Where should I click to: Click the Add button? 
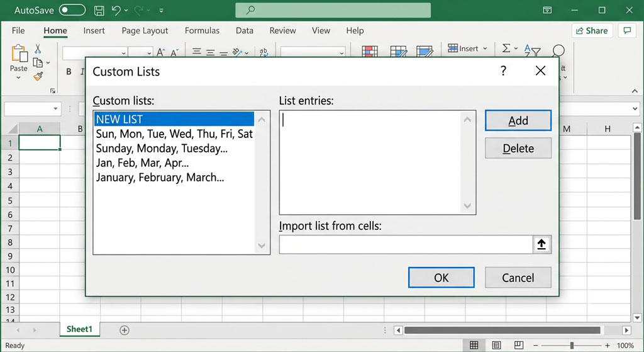(x=518, y=120)
